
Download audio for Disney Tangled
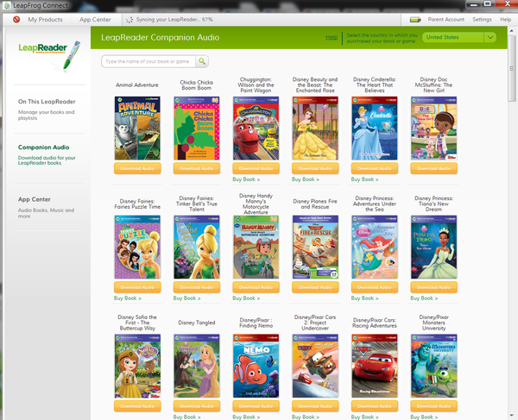pos(197,406)
